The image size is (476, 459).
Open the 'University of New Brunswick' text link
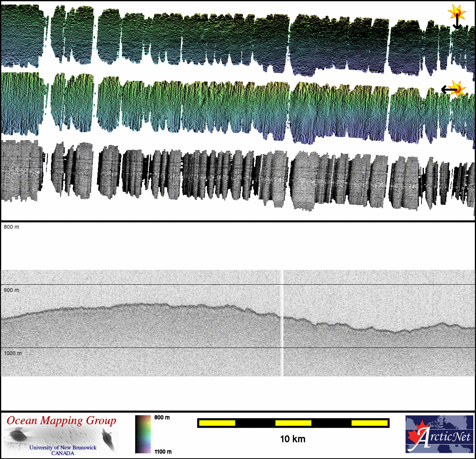pos(63,448)
